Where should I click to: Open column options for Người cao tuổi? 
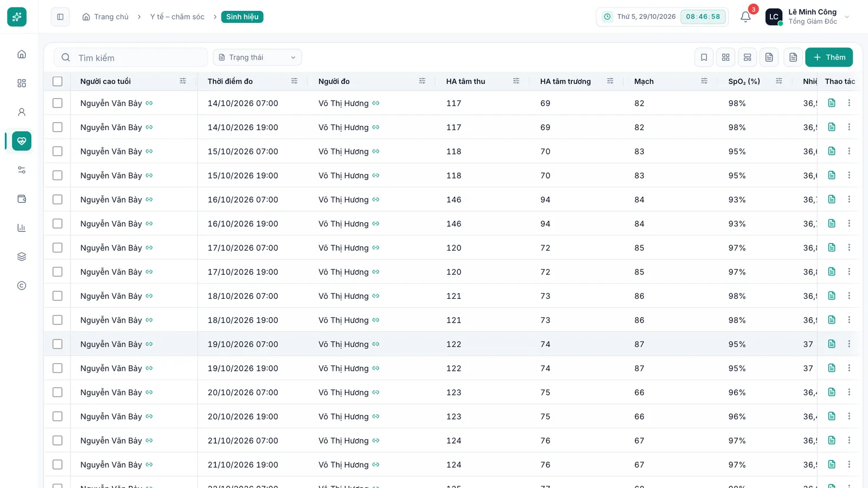pyautogui.click(x=183, y=81)
